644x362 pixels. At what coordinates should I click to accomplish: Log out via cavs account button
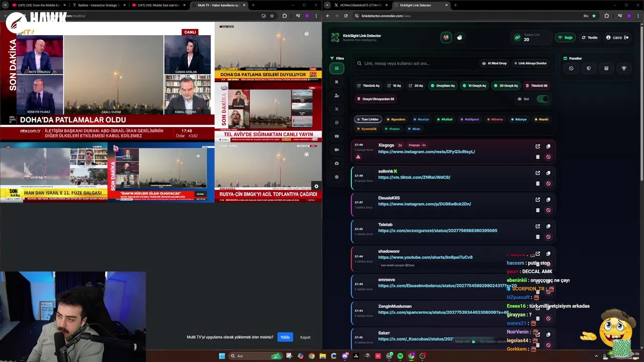click(617, 38)
